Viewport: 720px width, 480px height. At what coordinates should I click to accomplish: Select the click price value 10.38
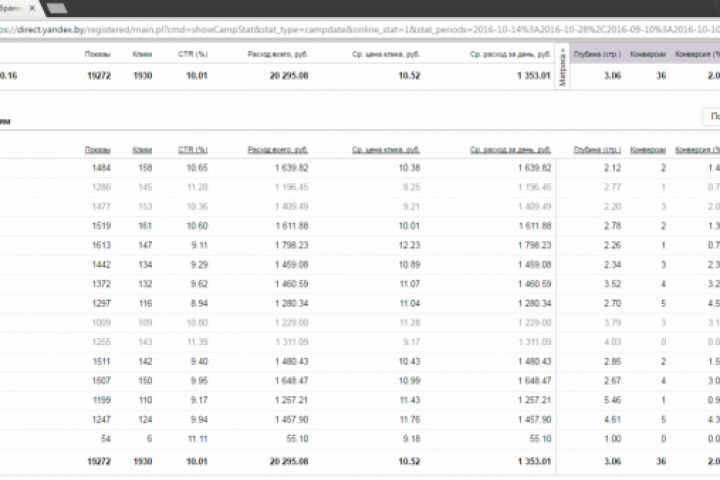point(409,168)
